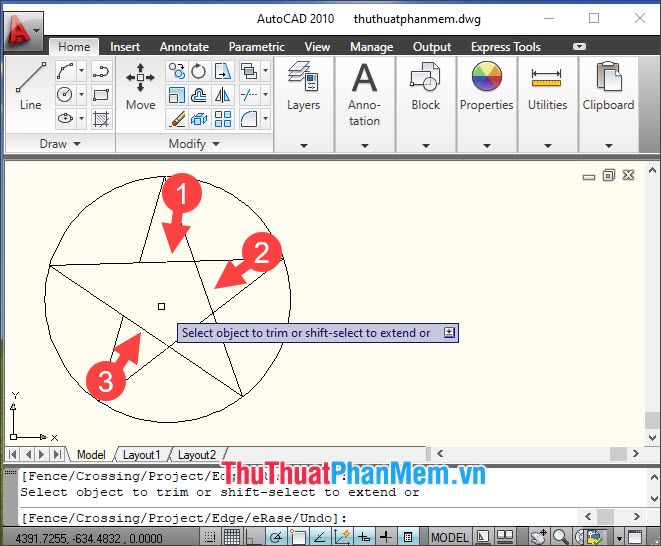The height and width of the screenshot is (546, 661).
Task: Toggle Snap Mode in status bar
Action: [210, 537]
